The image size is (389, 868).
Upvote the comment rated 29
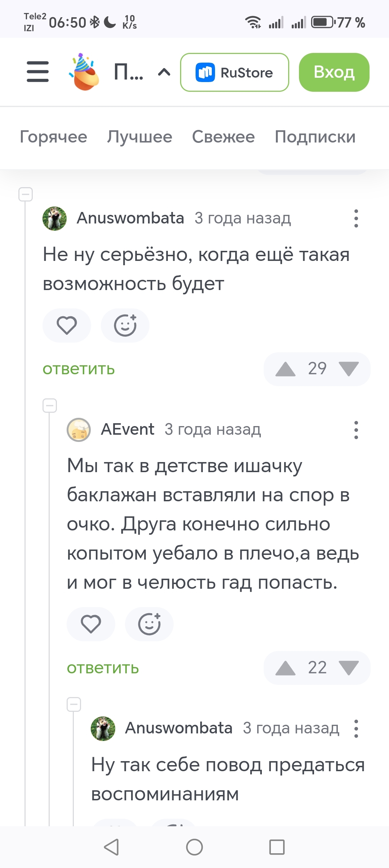[285, 369]
